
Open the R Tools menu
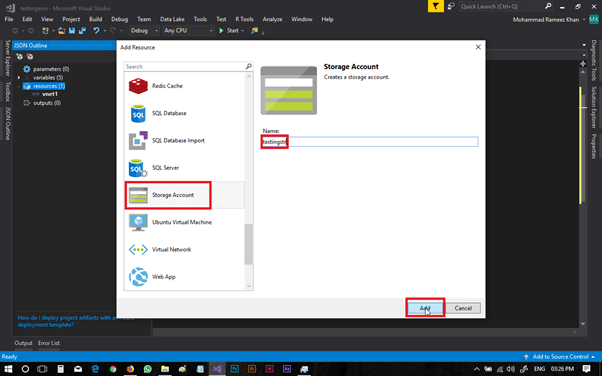coord(244,19)
